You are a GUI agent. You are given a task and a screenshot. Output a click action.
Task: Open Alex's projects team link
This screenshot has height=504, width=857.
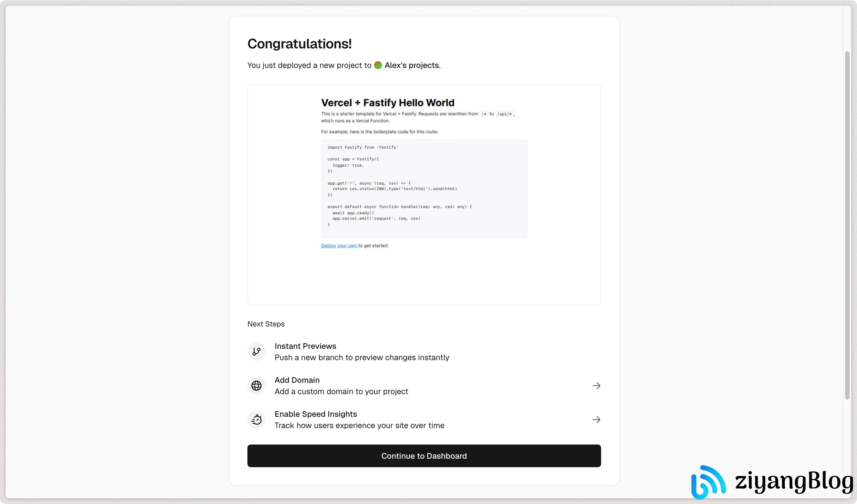pos(412,65)
